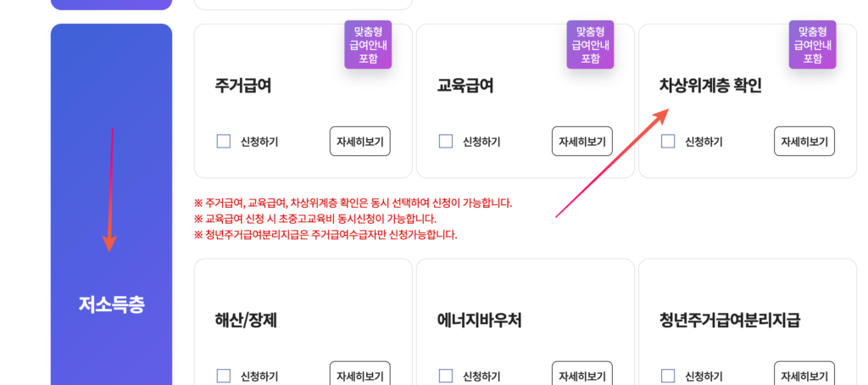Image resolution: width=868 pixels, height=385 pixels.
Task: Check 신청하기 box for 주거급여
Action: click(224, 142)
